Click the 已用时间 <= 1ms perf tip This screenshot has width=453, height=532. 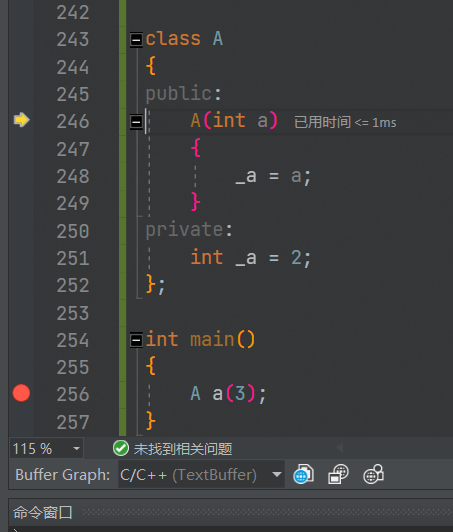pyautogui.click(x=345, y=122)
